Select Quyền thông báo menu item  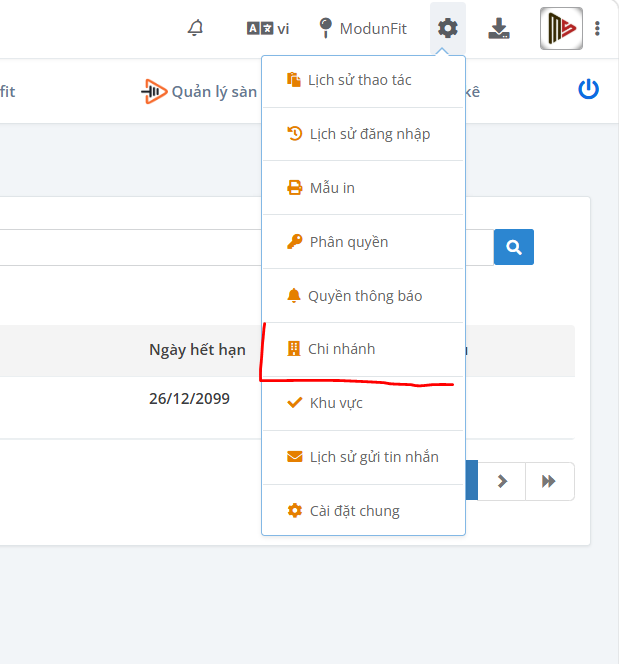click(363, 296)
